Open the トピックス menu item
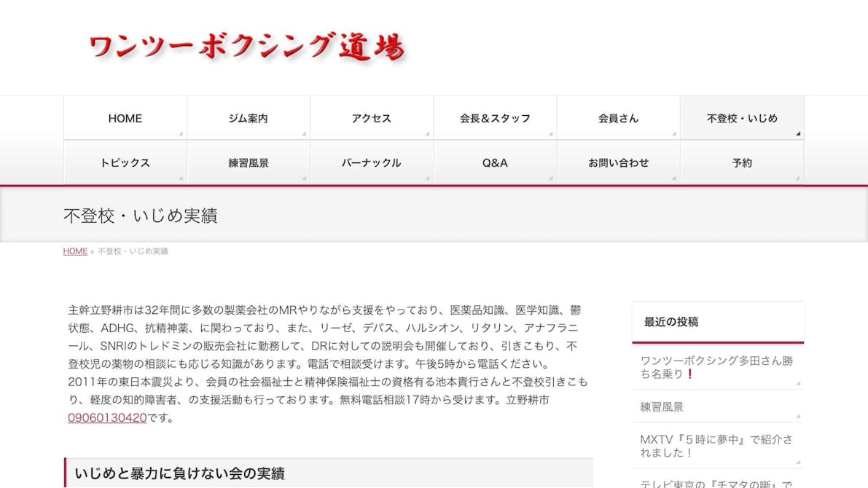 coord(125,163)
